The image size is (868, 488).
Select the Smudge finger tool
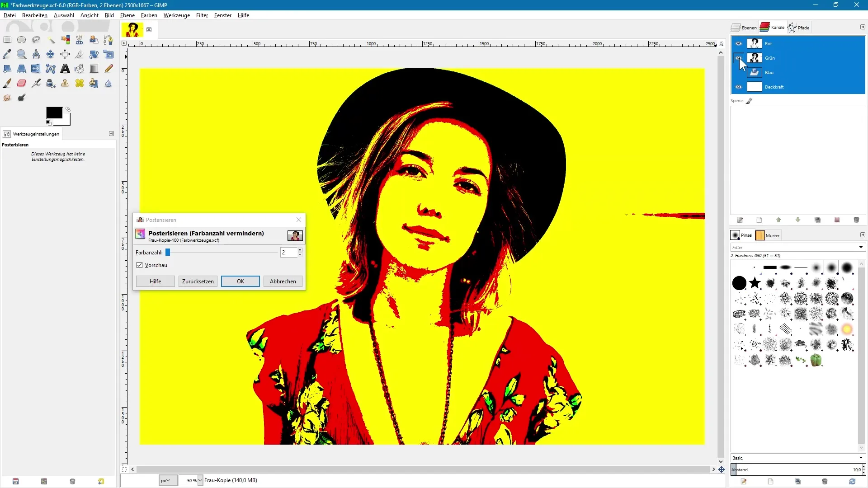[7, 98]
